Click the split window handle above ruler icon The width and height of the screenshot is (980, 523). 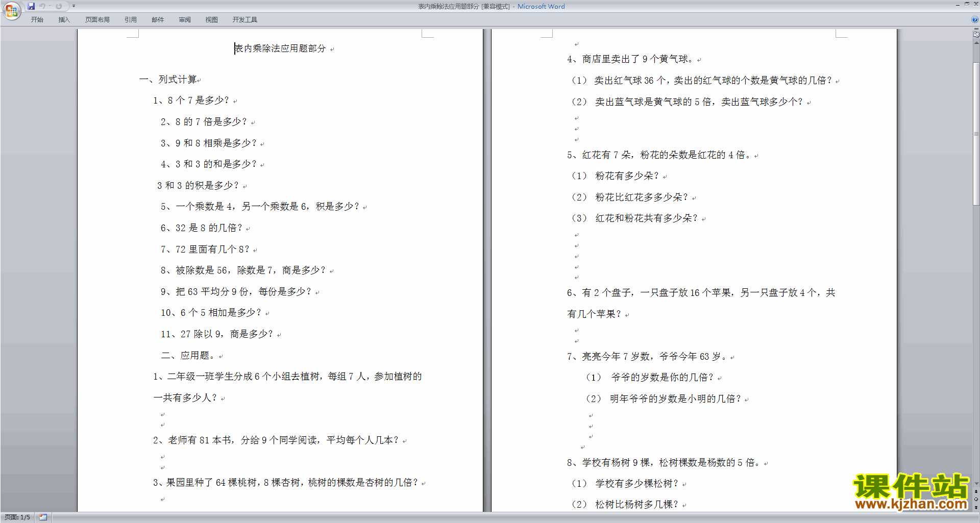click(x=976, y=30)
